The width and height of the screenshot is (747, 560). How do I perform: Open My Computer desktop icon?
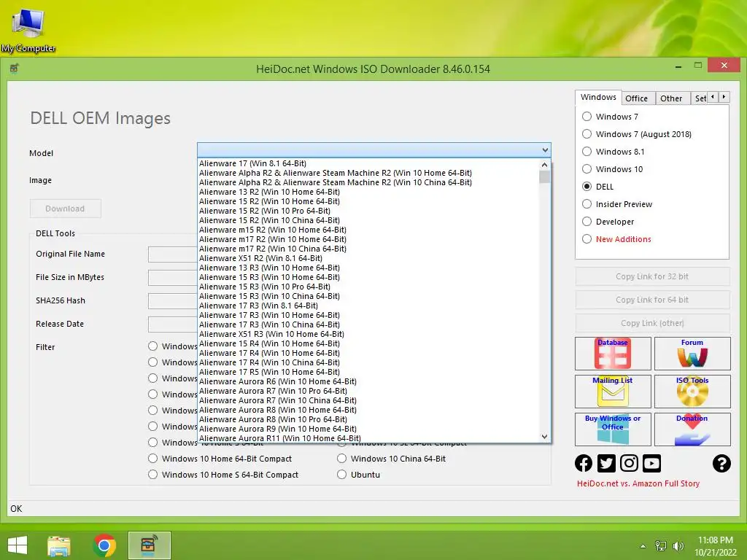tap(28, 29)
